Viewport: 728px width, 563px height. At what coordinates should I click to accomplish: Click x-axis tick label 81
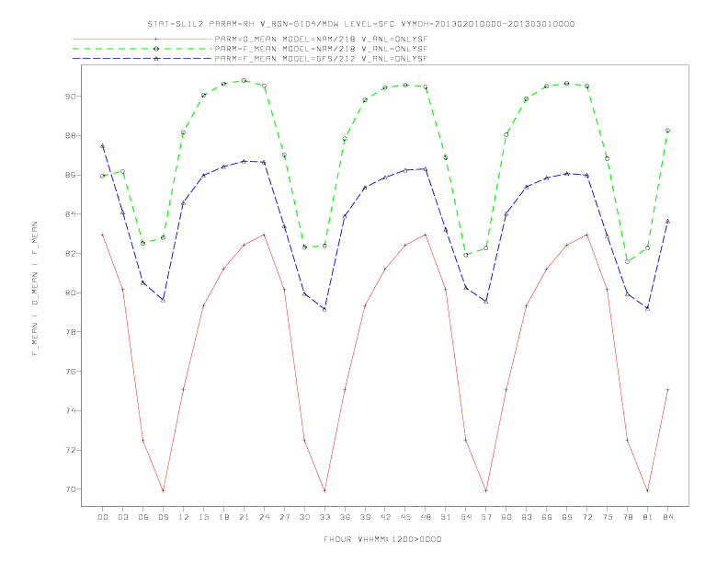click(x=648, y=517)
